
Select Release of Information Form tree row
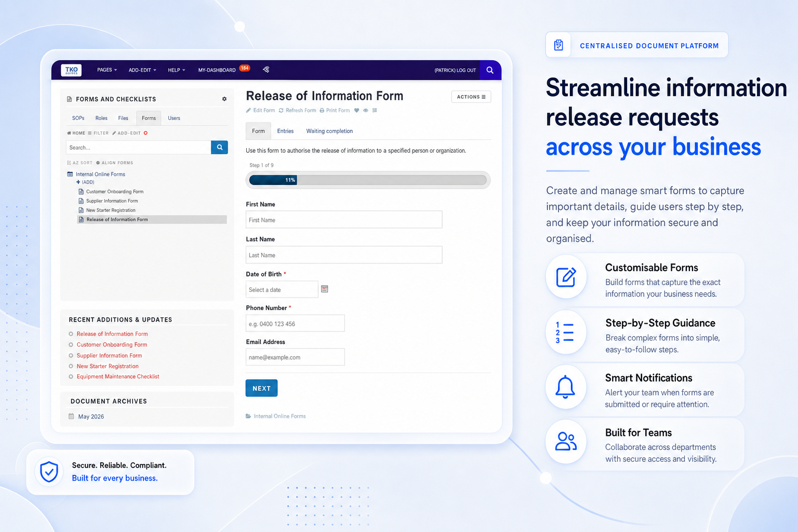[152, 220]
